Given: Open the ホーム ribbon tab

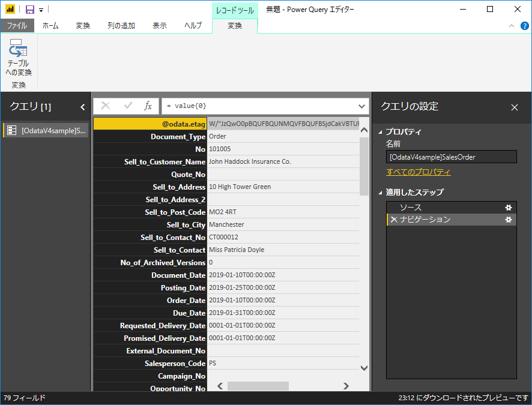Looking at the screenshot, I should tap(50, 26).
